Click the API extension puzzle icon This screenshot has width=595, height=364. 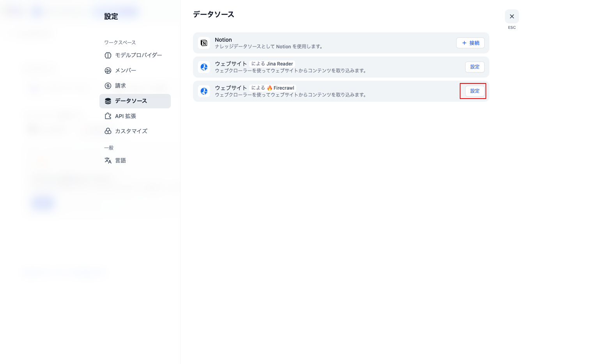(x=108, y=116)
